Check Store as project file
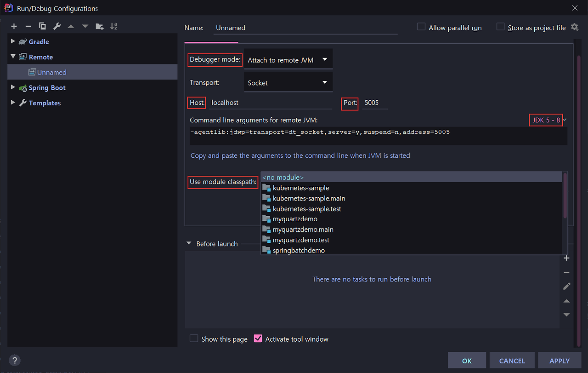The image size is (588, 373). click(500, 27)
